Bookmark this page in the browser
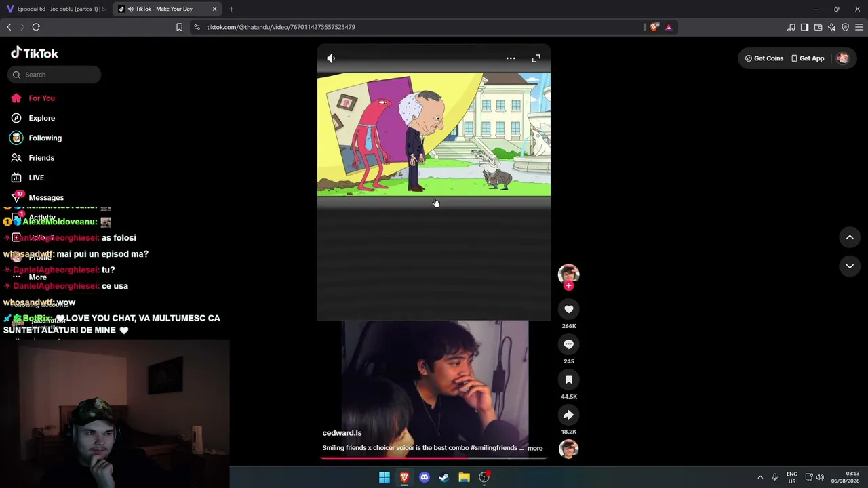The width and height of the screenshot is (868, 488). (179, 27)
